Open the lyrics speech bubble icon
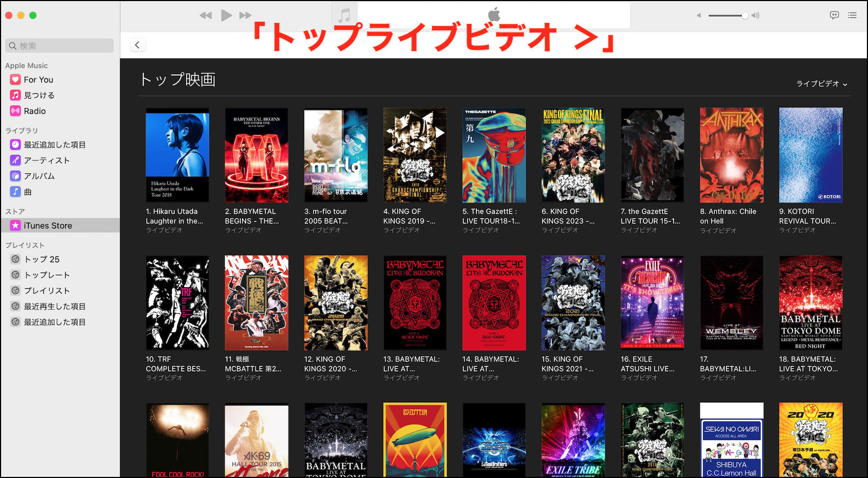This screenshot has width=868, height=478. (834, 15)
